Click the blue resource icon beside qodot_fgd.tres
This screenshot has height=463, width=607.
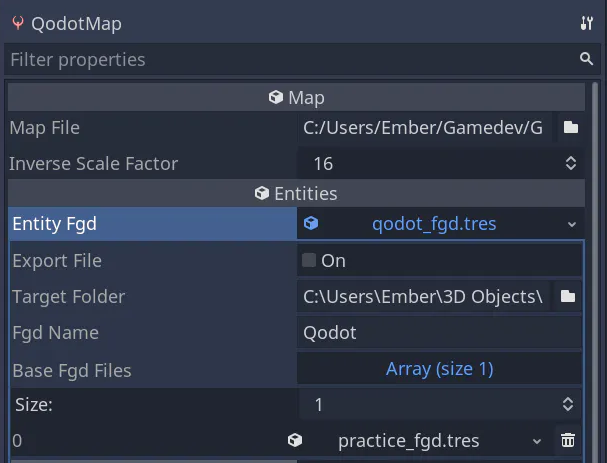tap(311, 223)
